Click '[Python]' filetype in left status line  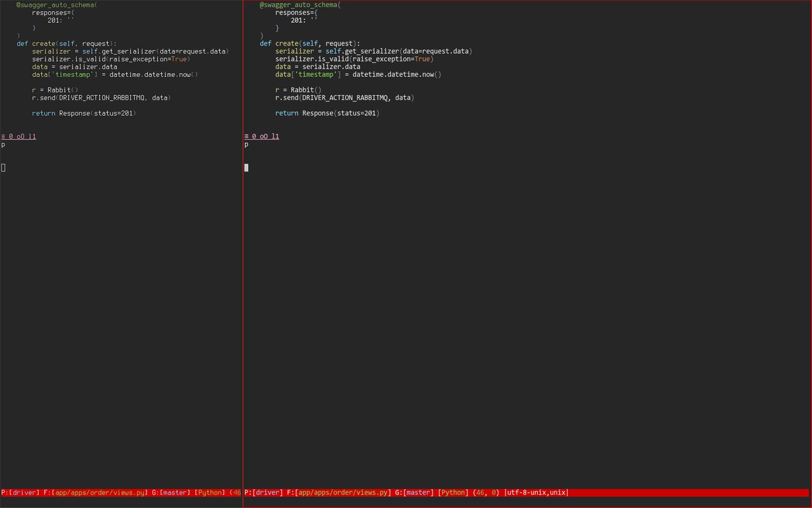210,493
